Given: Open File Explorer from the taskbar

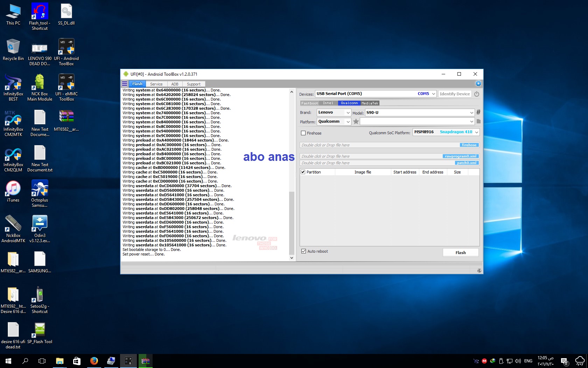Looking at the screenshot, I should click(x=59, y=361).
